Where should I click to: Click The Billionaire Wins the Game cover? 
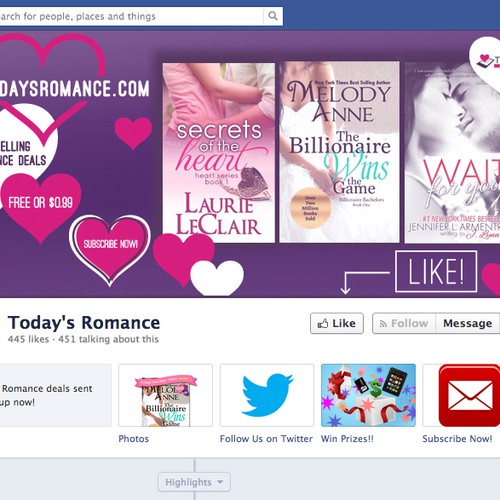tap(339, 152)
